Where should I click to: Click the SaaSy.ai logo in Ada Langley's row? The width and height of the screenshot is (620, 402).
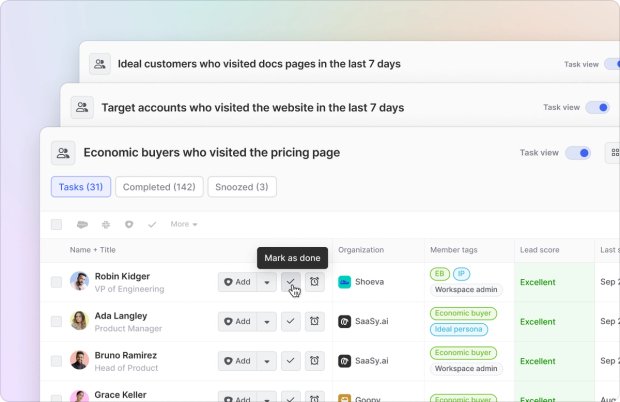pyautogui.click(x=344, y=321)
